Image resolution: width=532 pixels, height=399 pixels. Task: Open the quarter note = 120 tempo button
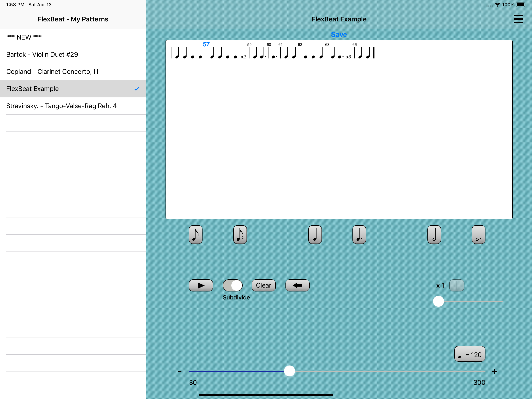470,354
